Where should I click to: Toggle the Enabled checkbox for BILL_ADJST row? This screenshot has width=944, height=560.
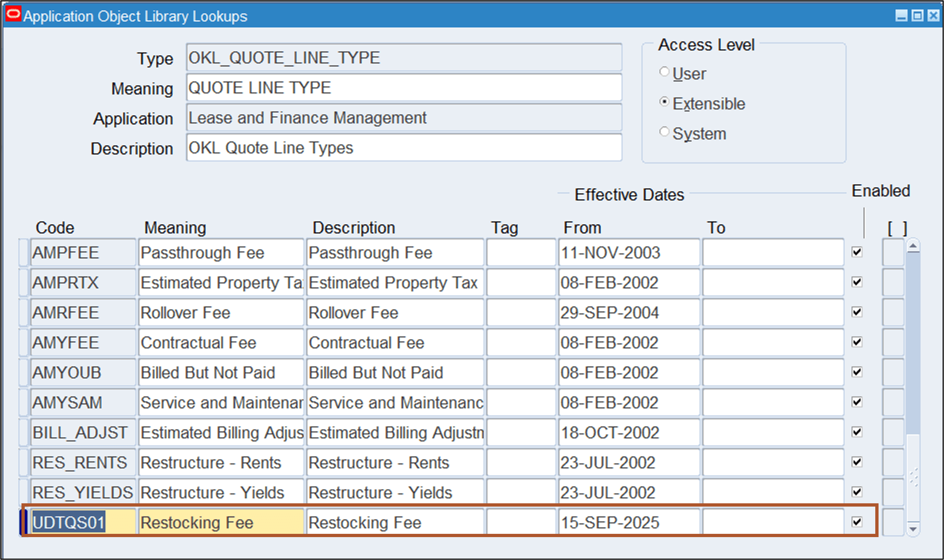pyautogui.click(x=856, y=432)
